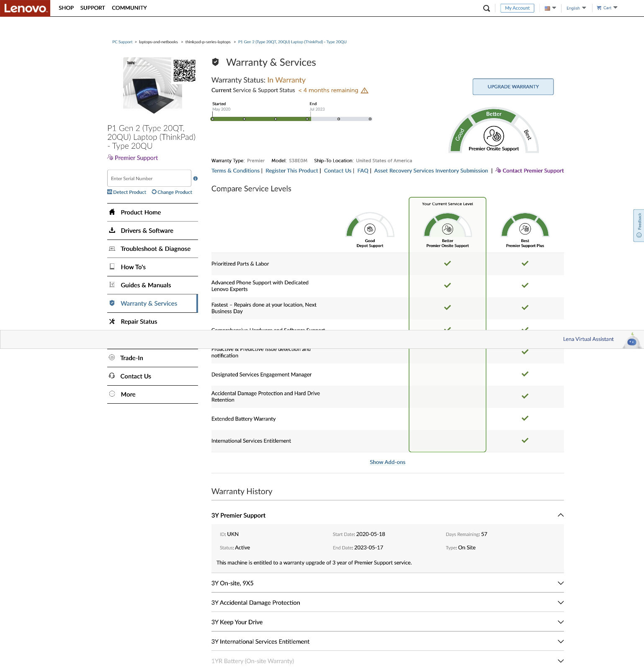Click the Lena robot avatar icon
The width and height of the screenshot is (644, 670).
click(x=632, y=341)
